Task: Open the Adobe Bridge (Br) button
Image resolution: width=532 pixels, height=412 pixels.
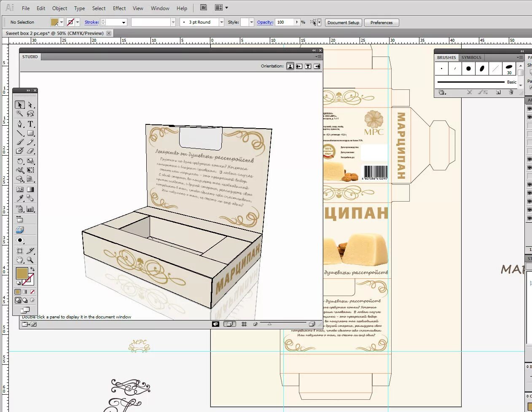Action: pyautogui.click(x=204, y=8)
